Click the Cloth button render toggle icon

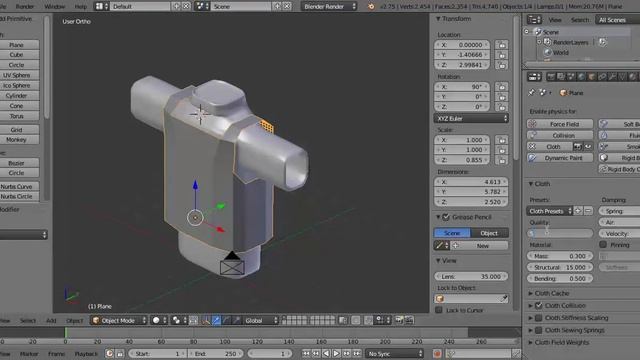pos(578,147)
